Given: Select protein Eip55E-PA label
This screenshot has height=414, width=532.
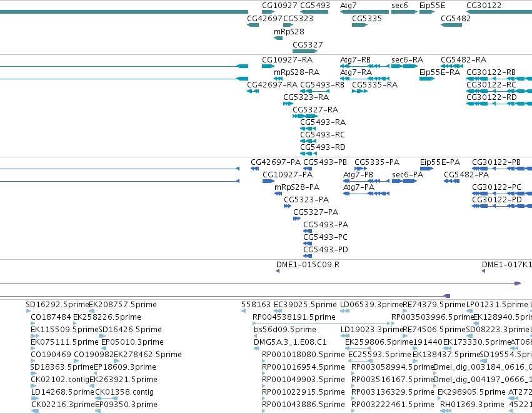Looking at the screenshot, I should tap(440, 162).
